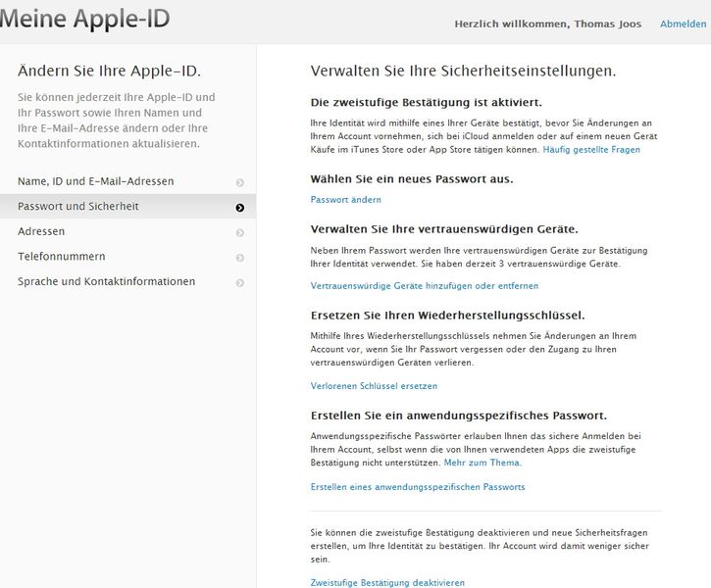Click Meine Apple-ID page title
The image size is (711, 588).
pyautogui.click(x=84, y=19)
